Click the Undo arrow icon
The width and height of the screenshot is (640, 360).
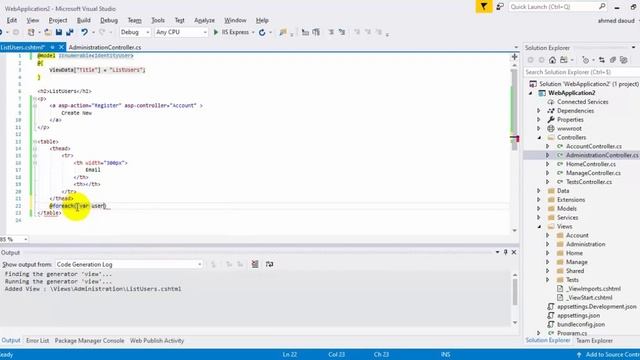84,32
